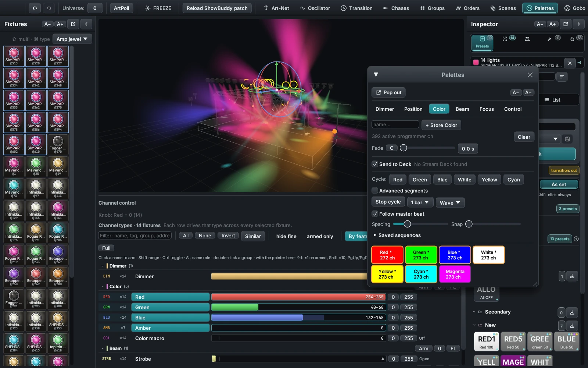Open the Scenes menu in top bar
The height and width of the screenshot is (368, 588).
click(x=503, y=8)
